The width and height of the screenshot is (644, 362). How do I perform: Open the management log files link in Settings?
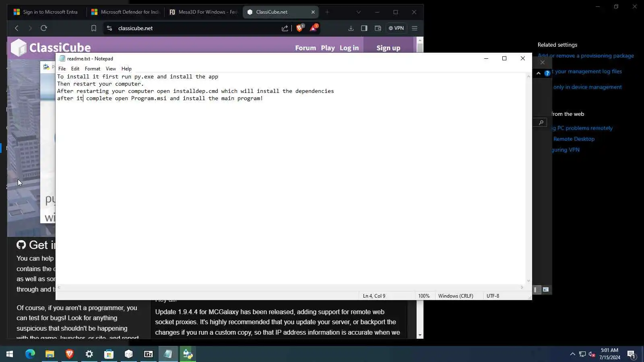click(587, 71)
